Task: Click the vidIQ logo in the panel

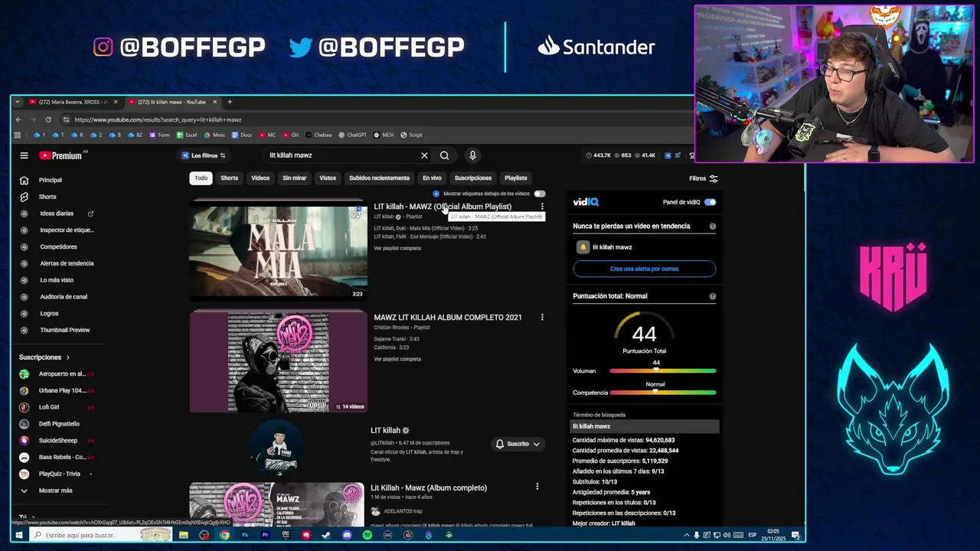Action: coord(586,202)
